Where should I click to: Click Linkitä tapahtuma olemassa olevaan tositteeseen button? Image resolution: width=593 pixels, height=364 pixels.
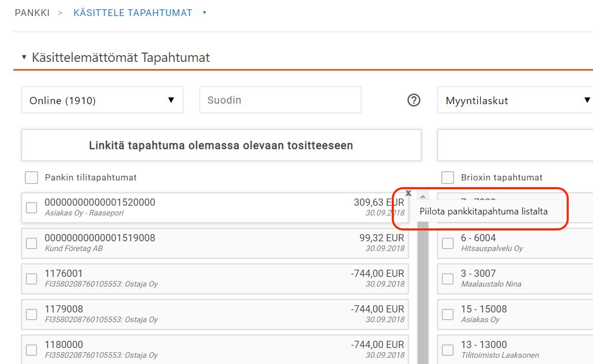(x=221, y=145)
